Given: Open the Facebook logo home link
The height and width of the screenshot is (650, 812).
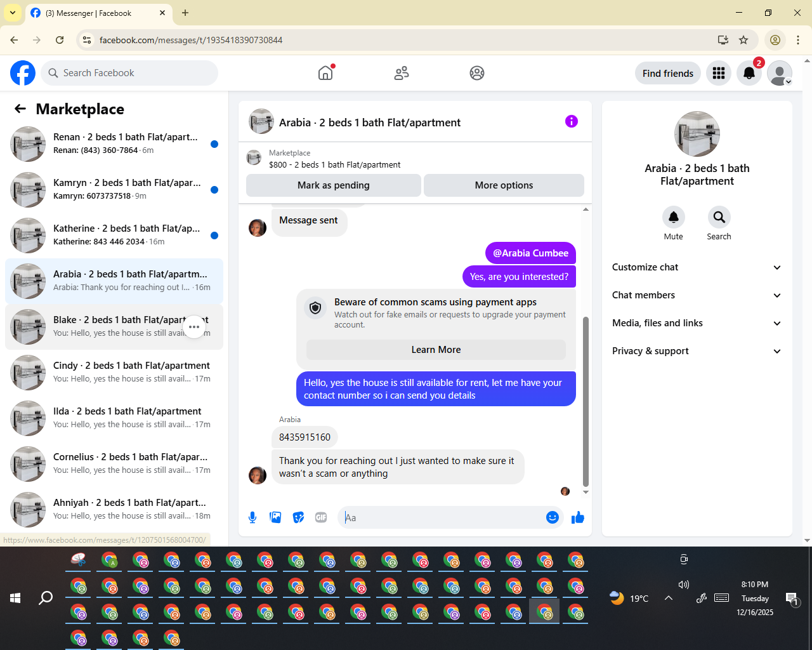Looking at the screenshot, I should pyautogui.click(x=23, y=73).
